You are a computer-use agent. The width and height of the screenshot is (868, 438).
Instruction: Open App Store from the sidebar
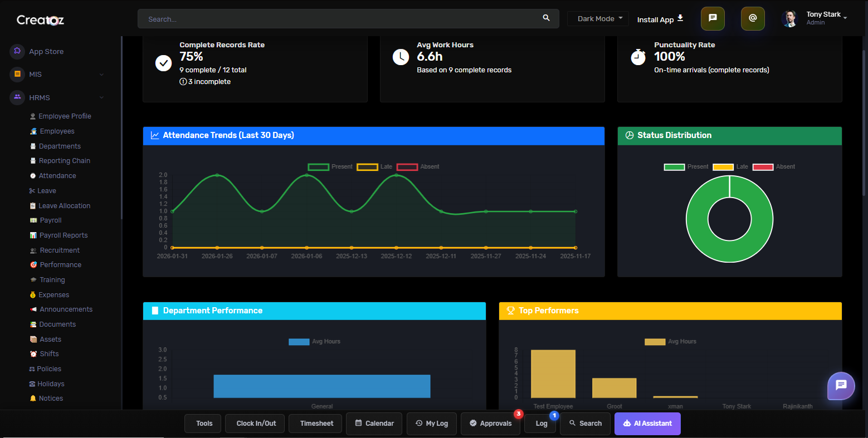46,51
